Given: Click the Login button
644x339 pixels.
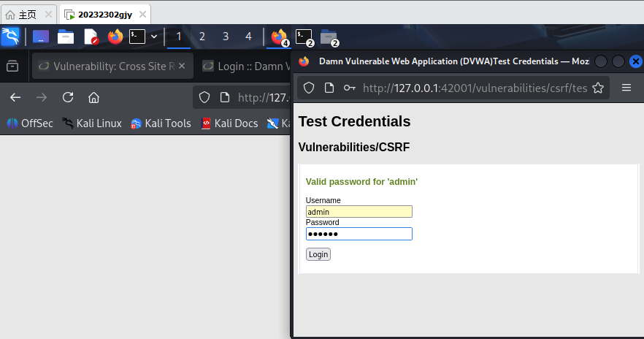Looking at the screenshot, I should (318, 254).
